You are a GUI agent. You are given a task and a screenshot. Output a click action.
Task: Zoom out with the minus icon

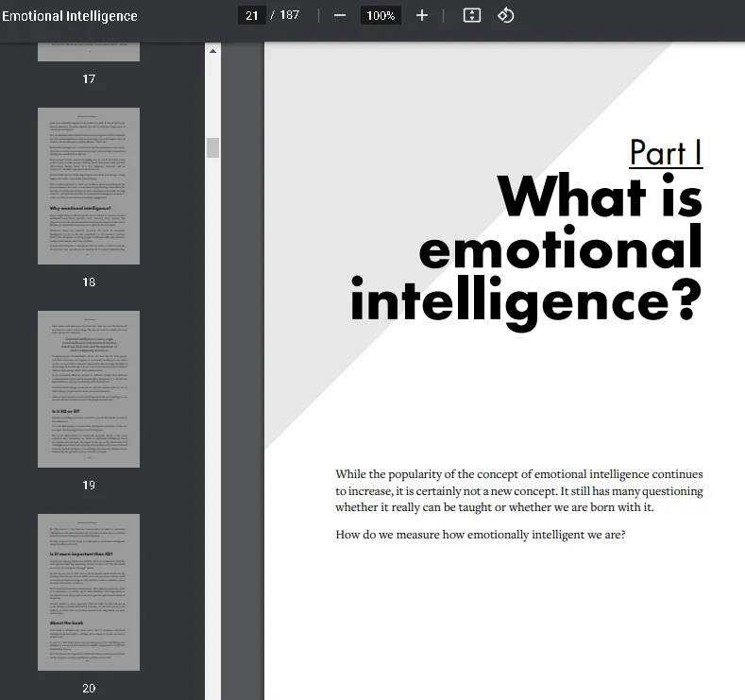(340, 16)
